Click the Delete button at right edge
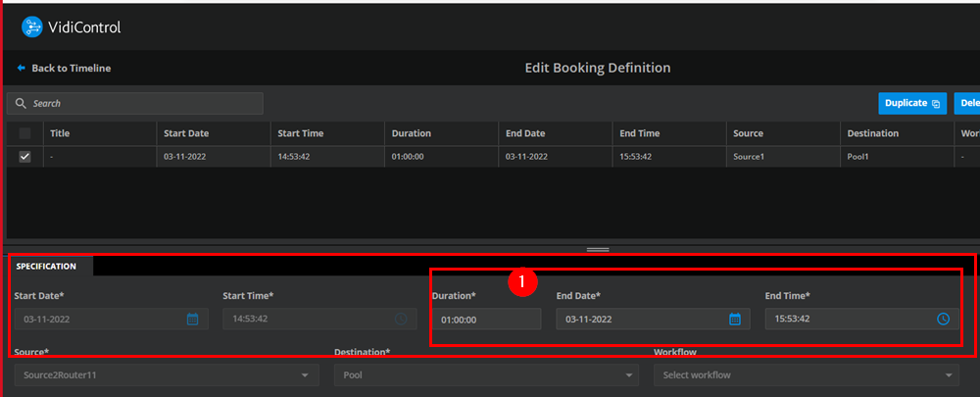The image size is (980, 397). tap(968, 103)
